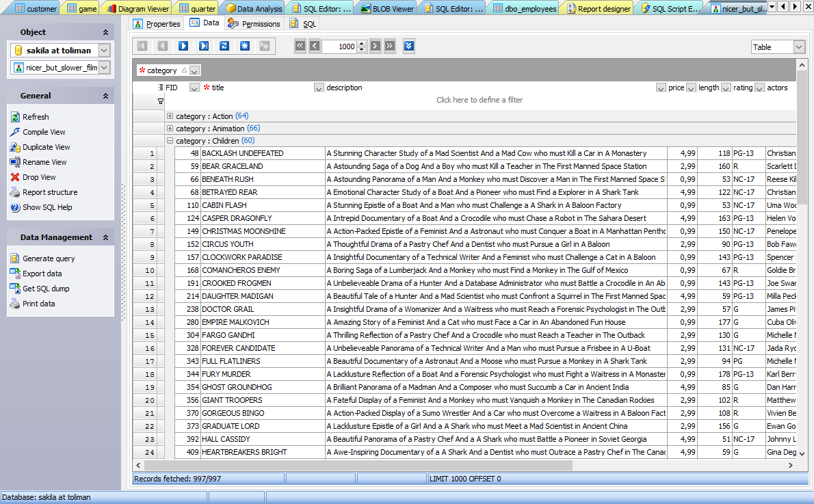This screenshot has height=504, width=814.
Task: Click the Export data icon
Action: click(15, 274)
